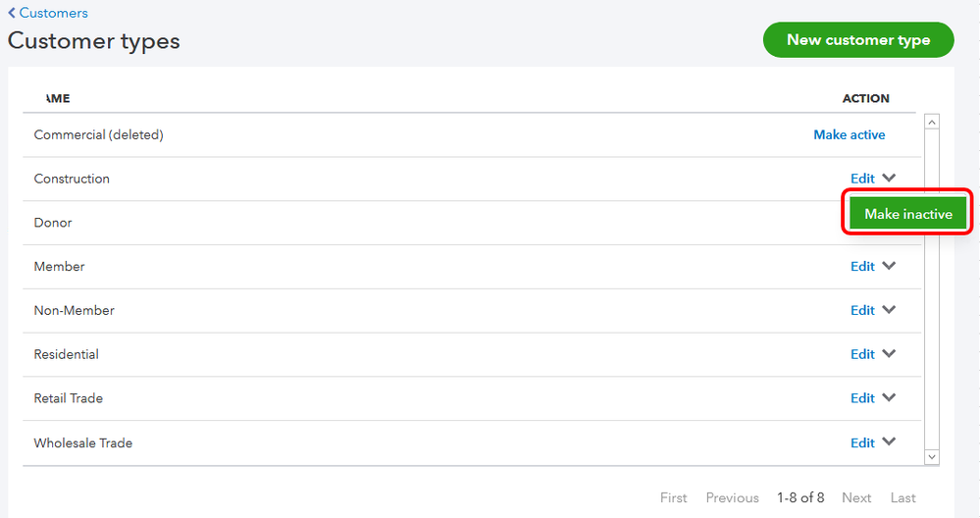Edit the Retail Trade customer type
The width and height of the screenshot is (980, 518).
862,398
